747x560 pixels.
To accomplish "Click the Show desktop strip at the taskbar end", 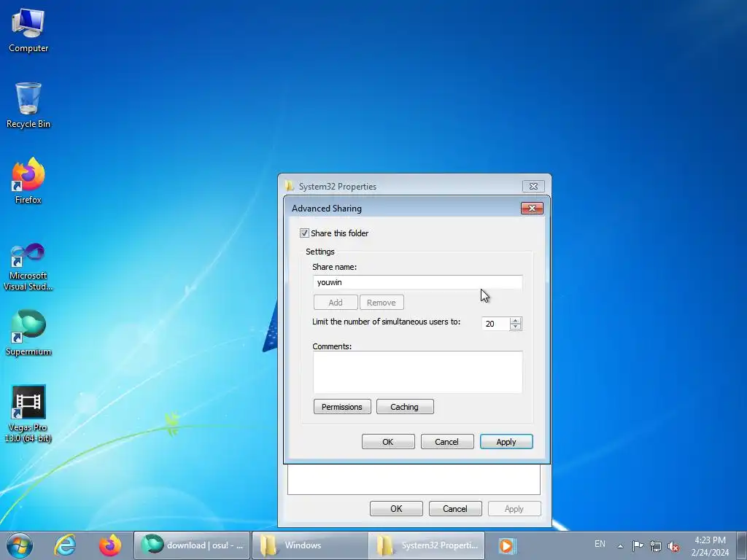I will pyautogui.click(x=742, y=545).
